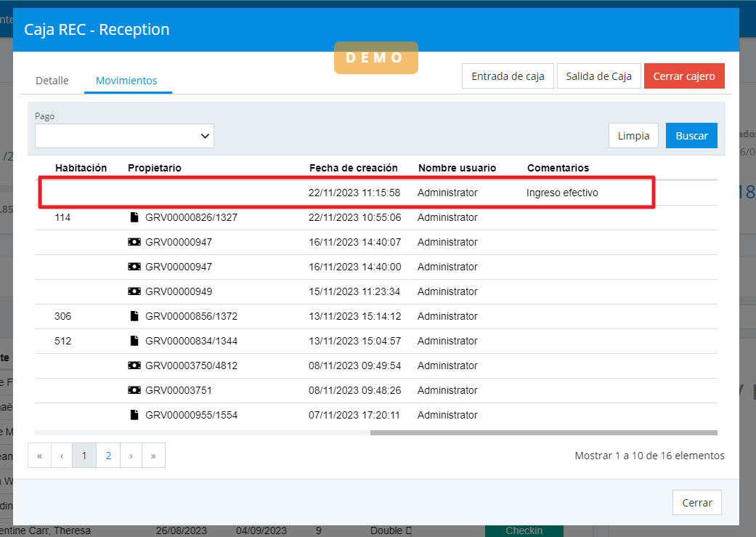Click document icon beside GRV00000826/1327
This screenshot has height=537, width=756.
[134, 217]
